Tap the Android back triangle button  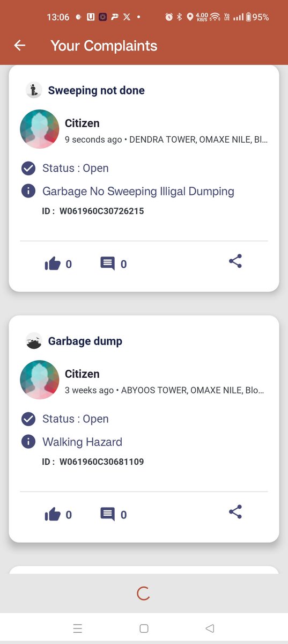click(210, 628)
